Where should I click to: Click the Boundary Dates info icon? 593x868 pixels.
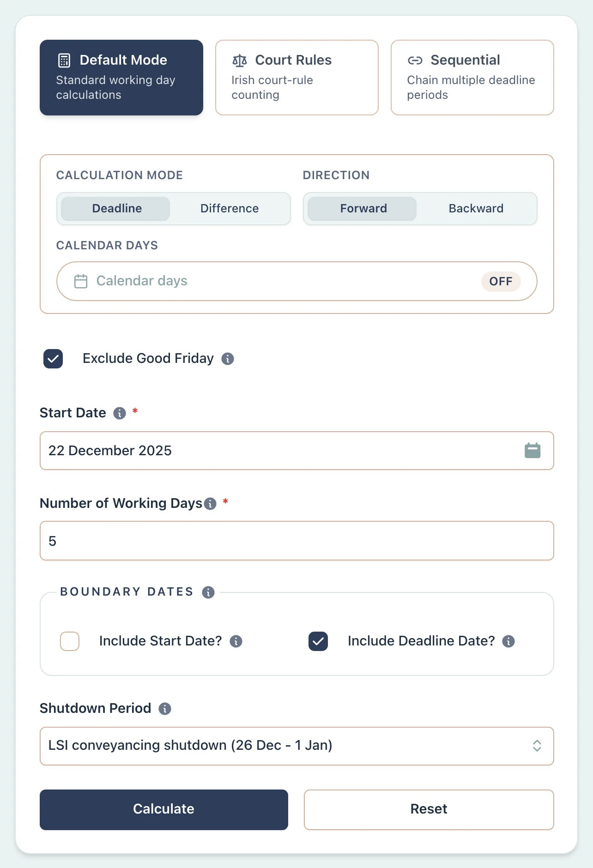tap(208, 592)
